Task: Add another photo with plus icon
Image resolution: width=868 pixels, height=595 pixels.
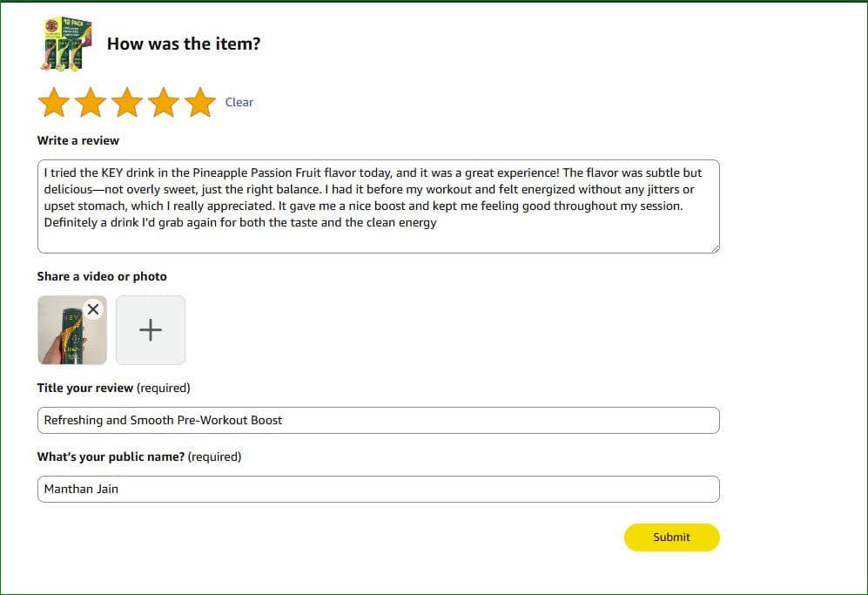Action: (151, 330)
